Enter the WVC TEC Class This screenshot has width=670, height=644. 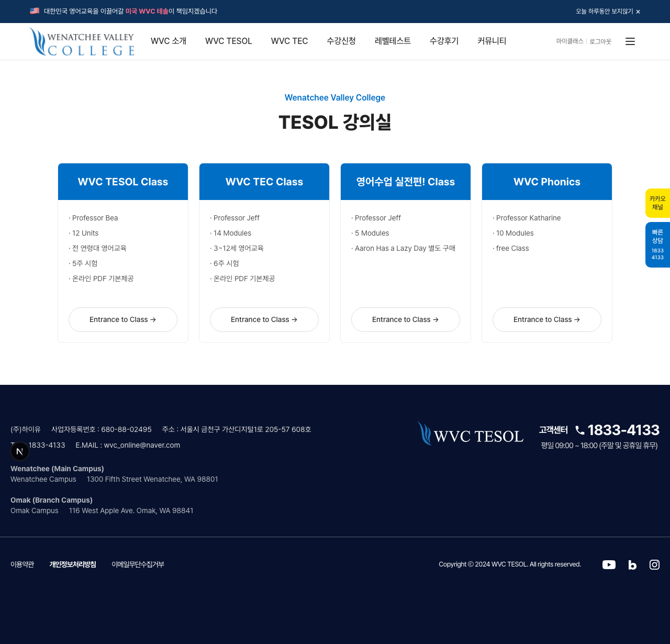pyautogui.click(x=264, y=319)
